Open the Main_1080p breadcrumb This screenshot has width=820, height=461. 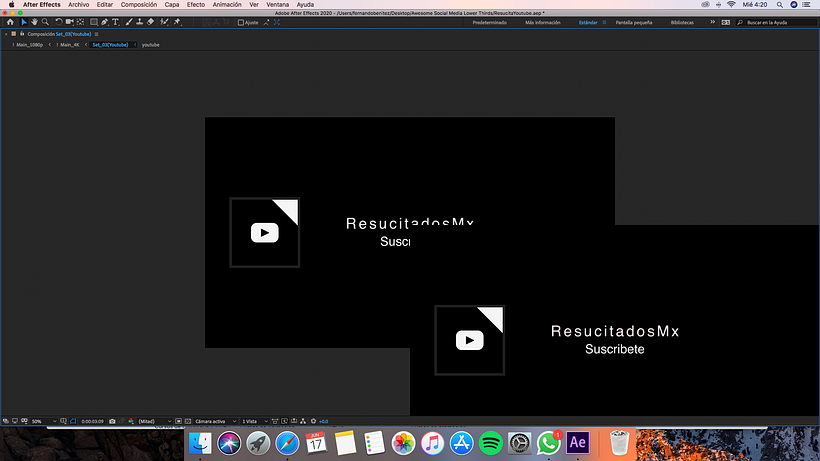(29, 45)
